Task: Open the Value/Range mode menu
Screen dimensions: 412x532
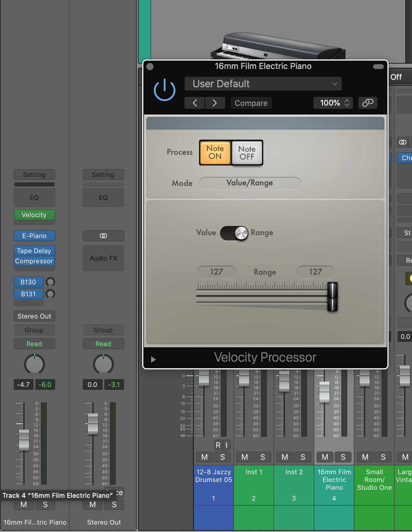Action: point(249,183)
